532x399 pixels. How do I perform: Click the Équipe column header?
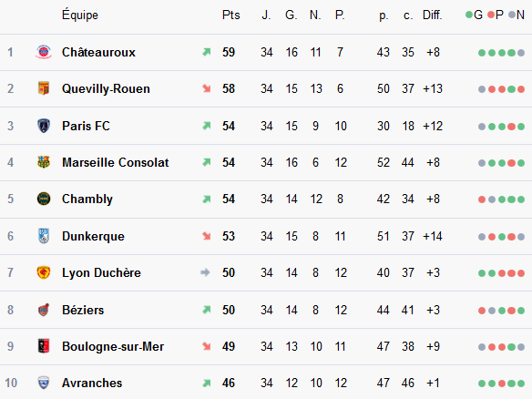coord(80,15)
